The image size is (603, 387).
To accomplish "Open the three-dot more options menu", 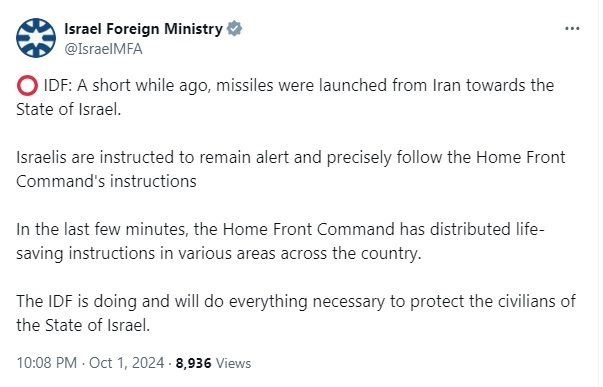I will (x=572, y=28).
